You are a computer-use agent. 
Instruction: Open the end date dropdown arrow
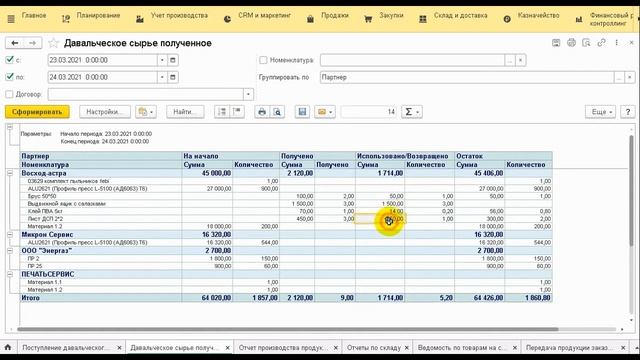162,77
